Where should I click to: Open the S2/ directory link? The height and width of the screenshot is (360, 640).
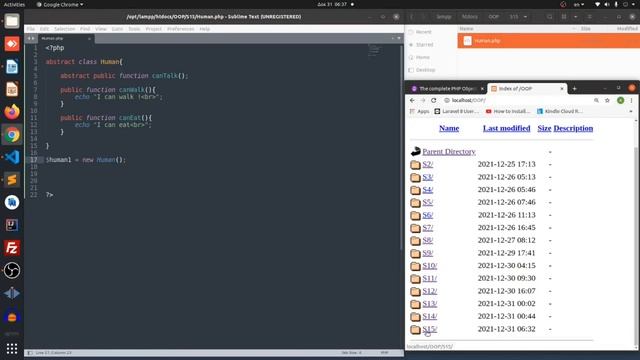(427, 164)
